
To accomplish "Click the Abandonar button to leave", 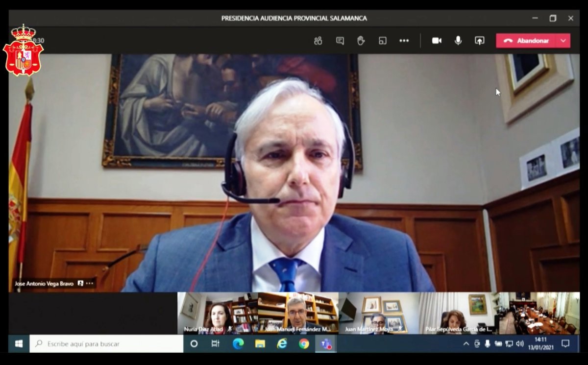I will (526, 41).
